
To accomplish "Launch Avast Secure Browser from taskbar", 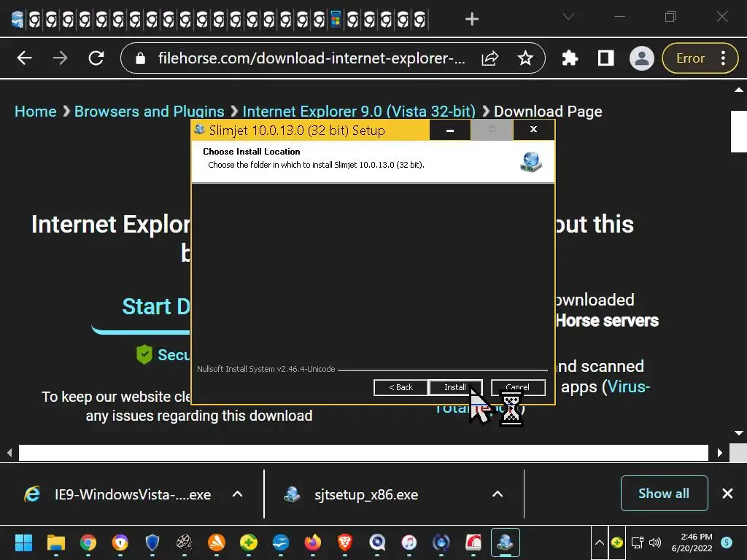I will pyautogui.click(x=120, y=542).
